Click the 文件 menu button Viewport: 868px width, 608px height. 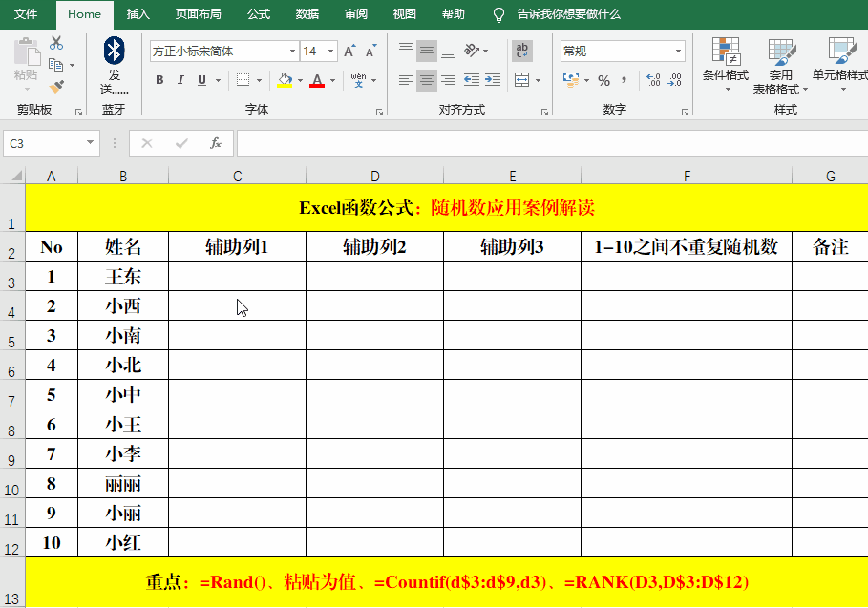pos(26,14)
